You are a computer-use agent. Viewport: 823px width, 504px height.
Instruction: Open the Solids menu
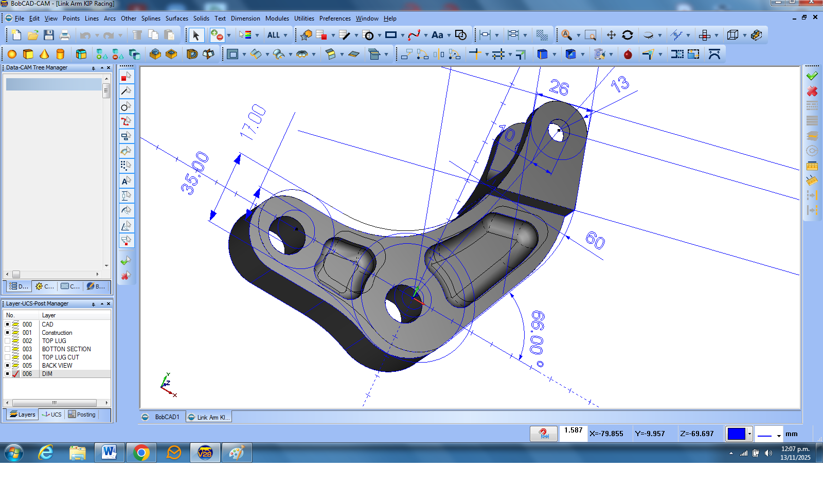[x=201, y=19]
